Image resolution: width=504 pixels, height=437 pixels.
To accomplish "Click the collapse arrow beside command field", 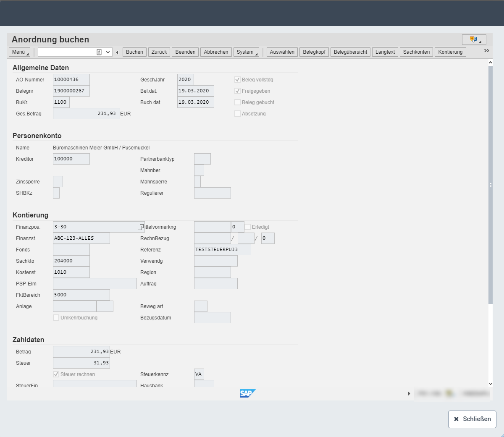I will click(117, 52).
